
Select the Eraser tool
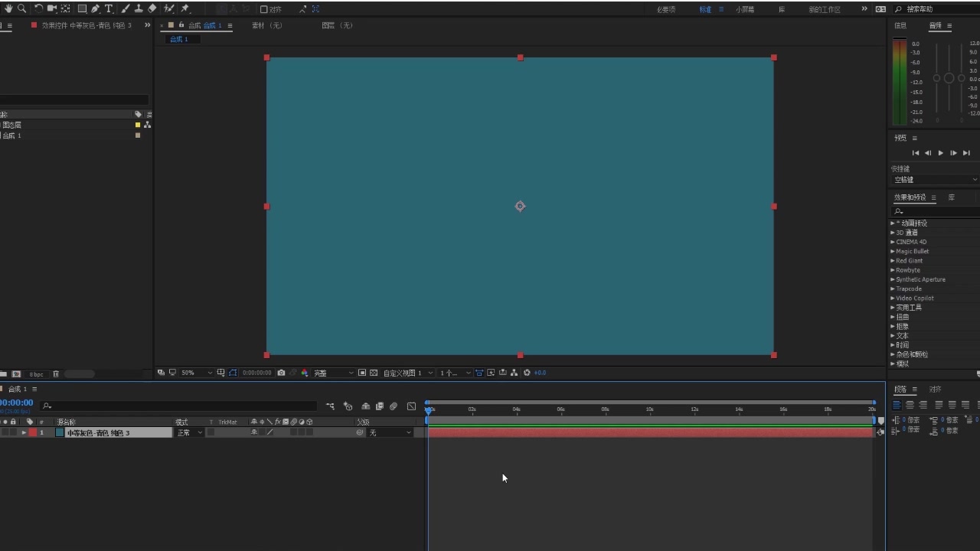click(x=152, y=8)
